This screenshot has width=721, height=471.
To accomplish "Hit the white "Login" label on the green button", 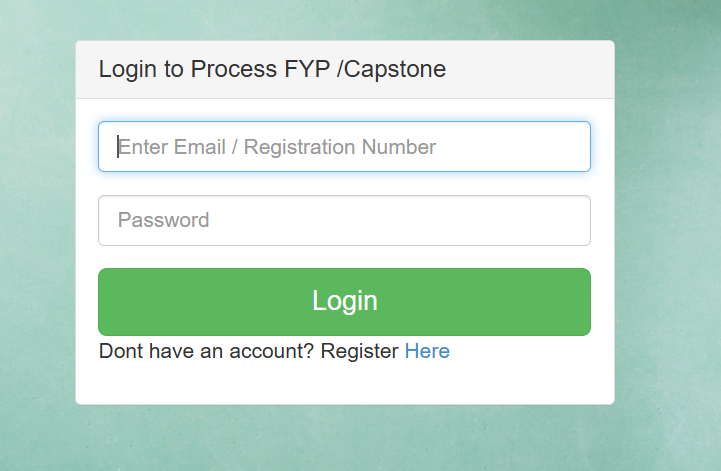I will (344, 301).
